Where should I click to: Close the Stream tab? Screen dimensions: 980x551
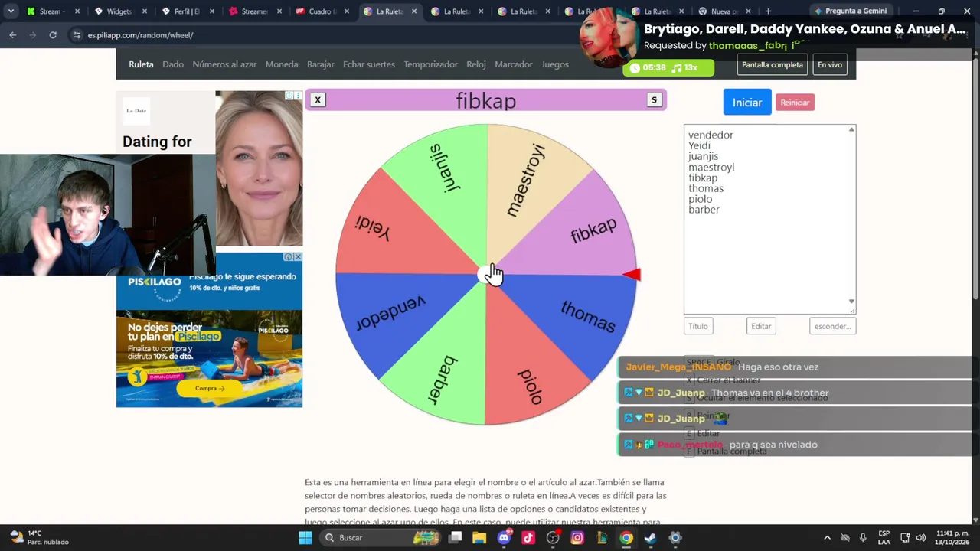(x=77, y=11)
